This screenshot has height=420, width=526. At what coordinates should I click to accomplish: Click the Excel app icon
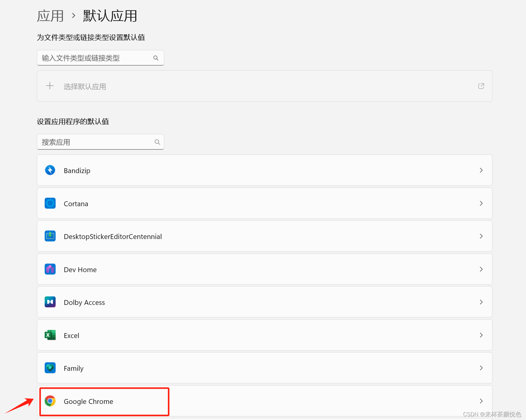[x=50, y=335]
